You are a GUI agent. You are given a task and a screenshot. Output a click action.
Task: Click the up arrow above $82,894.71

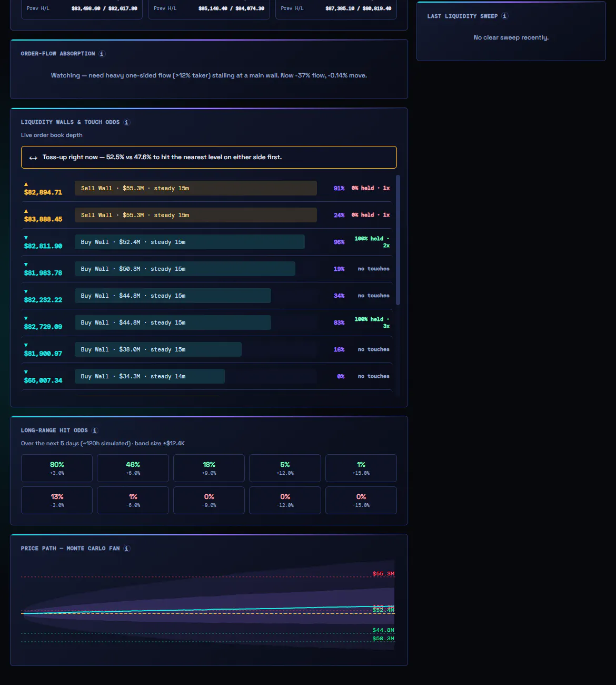point(26,184)
